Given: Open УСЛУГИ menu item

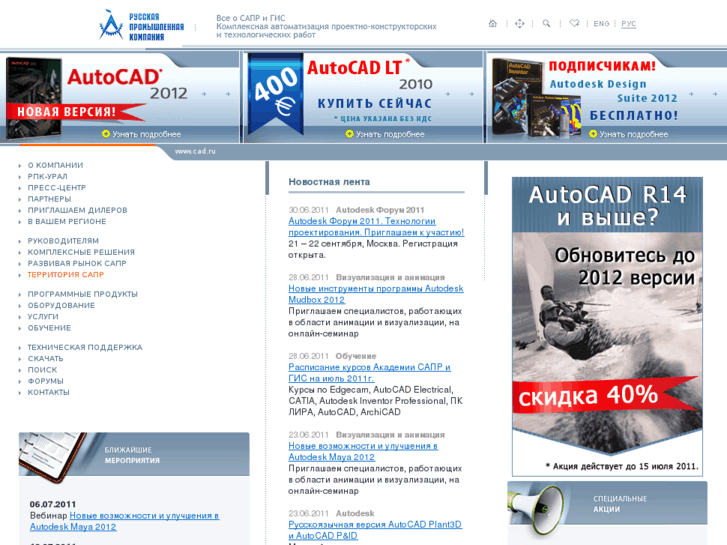Looking at the screenshot, I should click(x=43, y=316).
